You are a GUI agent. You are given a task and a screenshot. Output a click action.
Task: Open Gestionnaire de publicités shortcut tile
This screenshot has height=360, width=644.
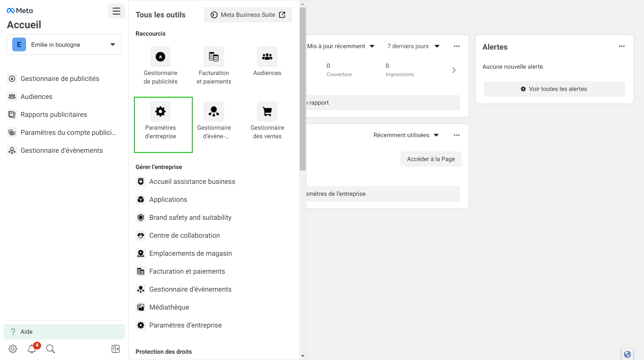pyautogui.click(x=160, y=66)
